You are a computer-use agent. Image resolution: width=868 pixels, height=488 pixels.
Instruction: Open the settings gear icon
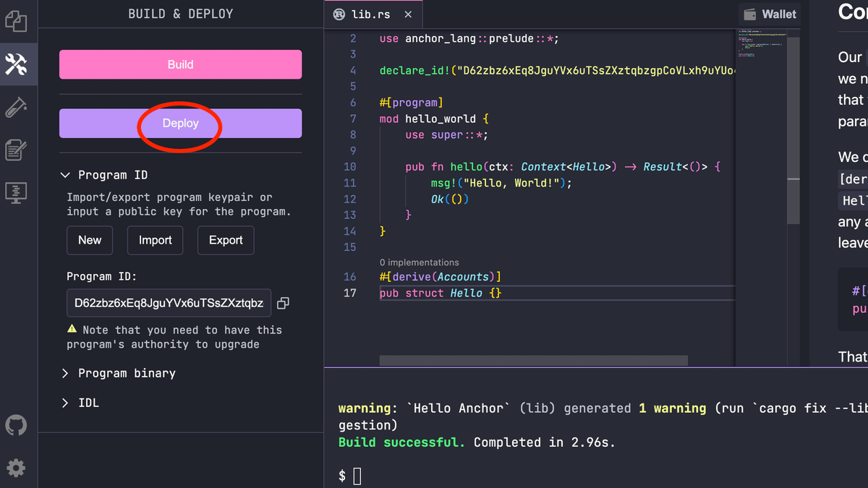(16, 468)
